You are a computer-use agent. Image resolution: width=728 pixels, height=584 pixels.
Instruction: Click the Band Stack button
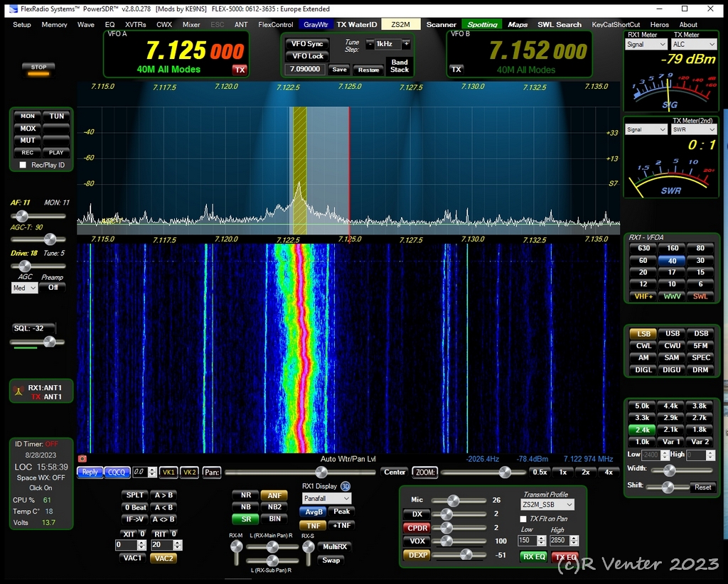pos(400,65)
